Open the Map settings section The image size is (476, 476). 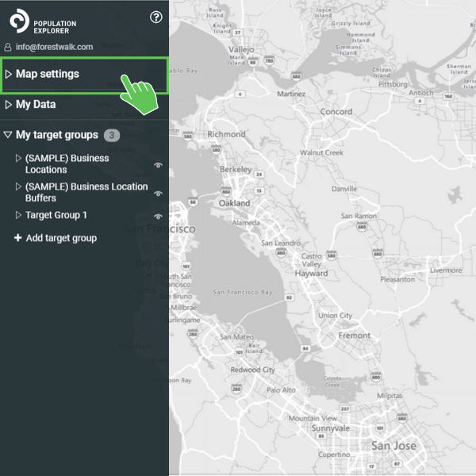coord(84,75)
